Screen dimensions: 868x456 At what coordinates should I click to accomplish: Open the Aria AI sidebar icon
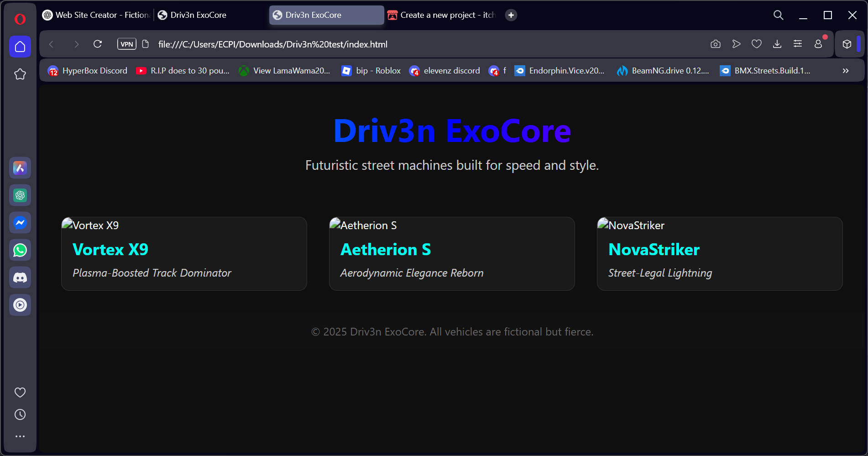tap(20, 168)
